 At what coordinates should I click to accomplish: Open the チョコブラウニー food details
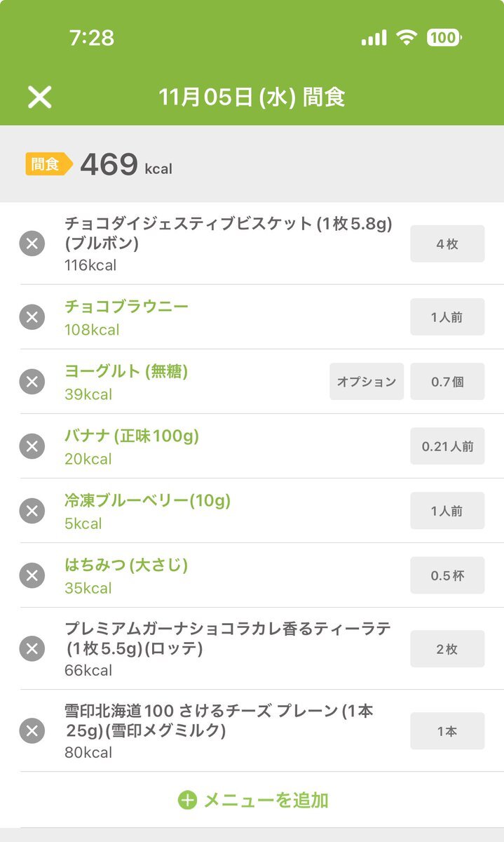coord(126,307)
